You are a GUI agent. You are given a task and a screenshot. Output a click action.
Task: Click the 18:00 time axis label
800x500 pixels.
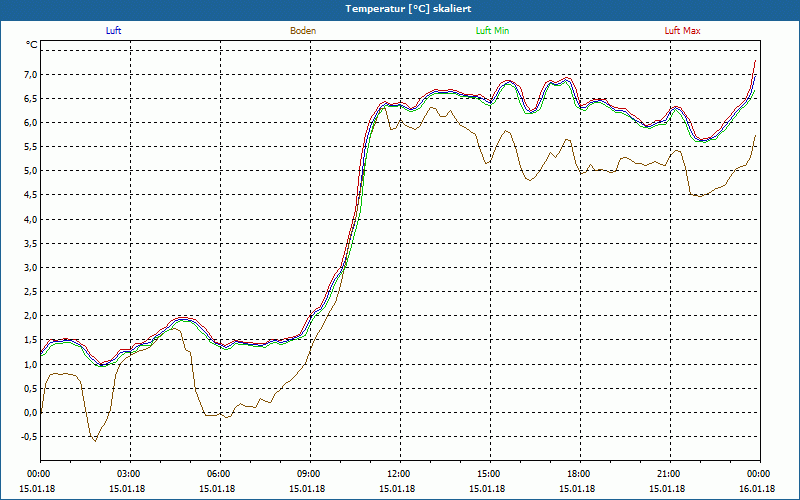[x=581, y=474]
